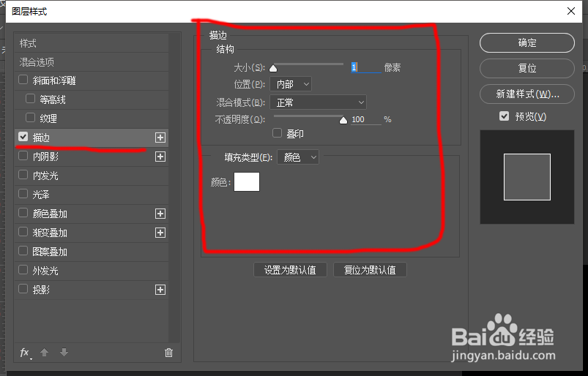Add another 投影 effect with plus icon
This screenshot has height=376, width=588.
coord(160,290)
